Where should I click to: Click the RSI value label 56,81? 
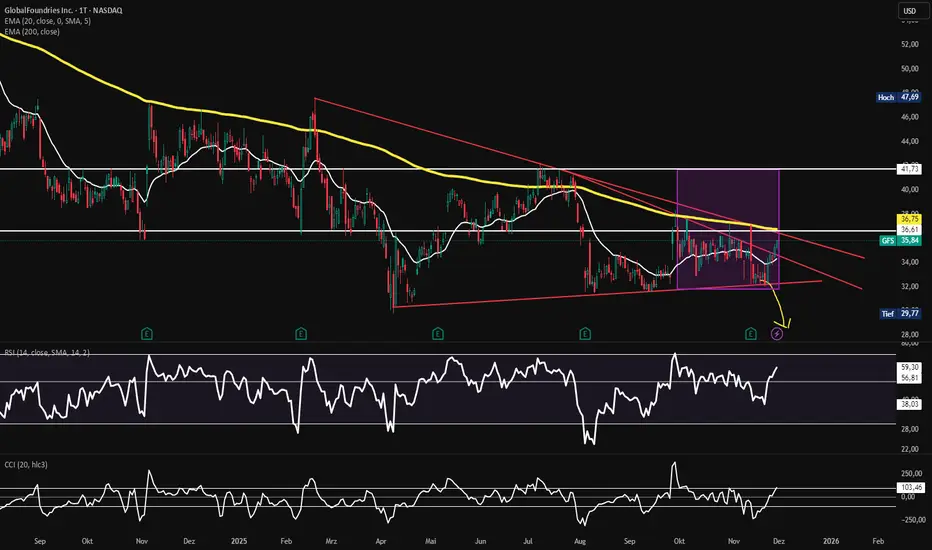[910, 378]
